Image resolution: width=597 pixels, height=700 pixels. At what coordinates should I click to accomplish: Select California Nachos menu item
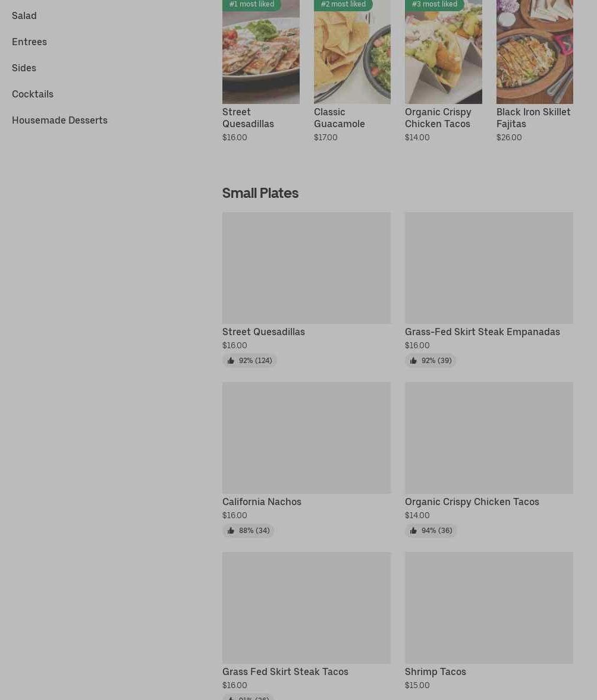click(262, 502)
